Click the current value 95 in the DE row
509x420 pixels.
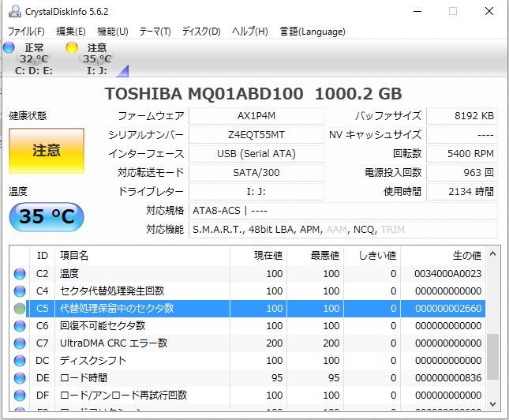click(x=277, y=378)
